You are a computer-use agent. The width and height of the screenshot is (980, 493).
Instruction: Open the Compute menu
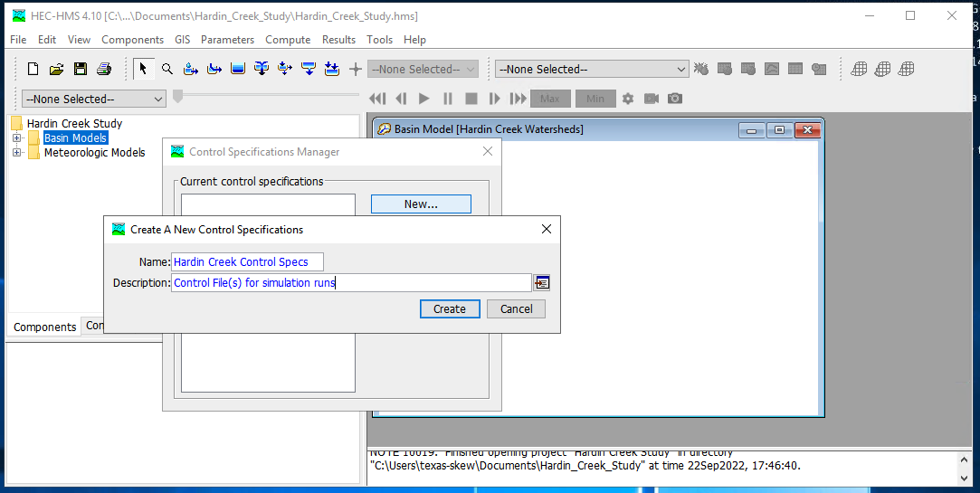[x=288, y=40]
